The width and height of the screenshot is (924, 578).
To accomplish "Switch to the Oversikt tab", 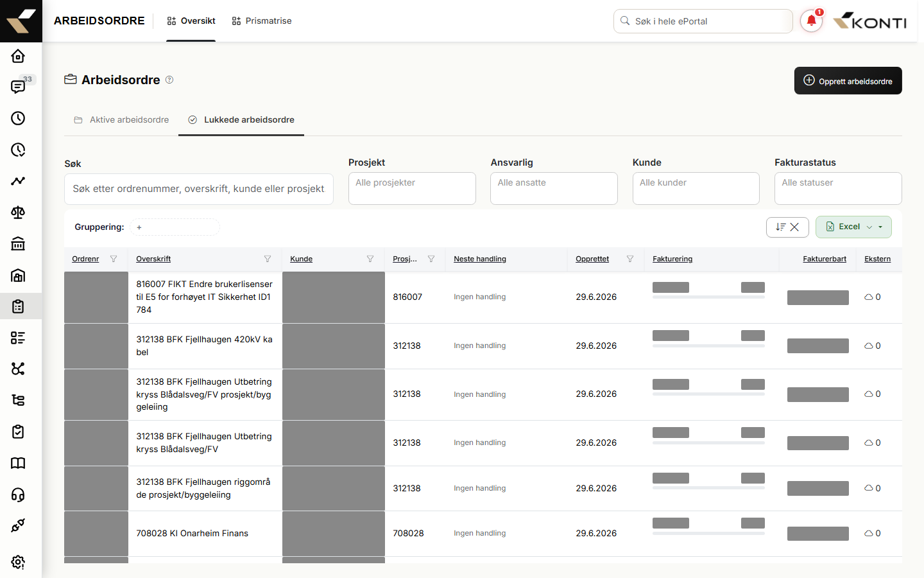I will [191, 21].
